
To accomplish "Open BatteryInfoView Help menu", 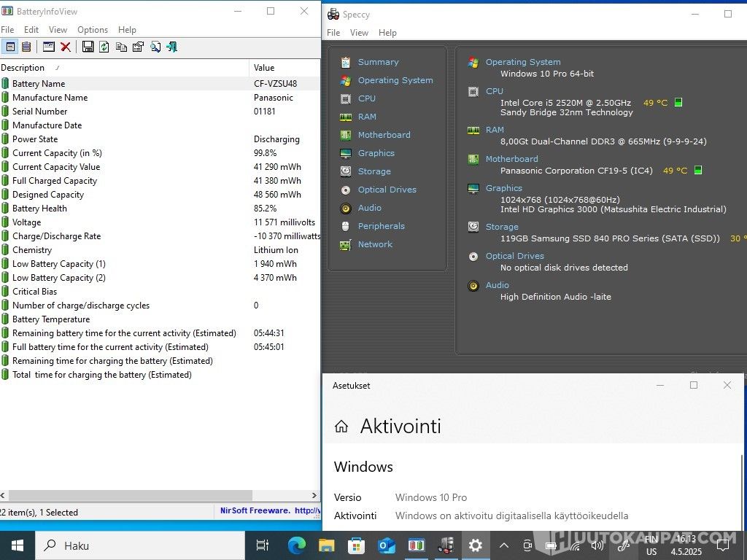I will (127, 29).
